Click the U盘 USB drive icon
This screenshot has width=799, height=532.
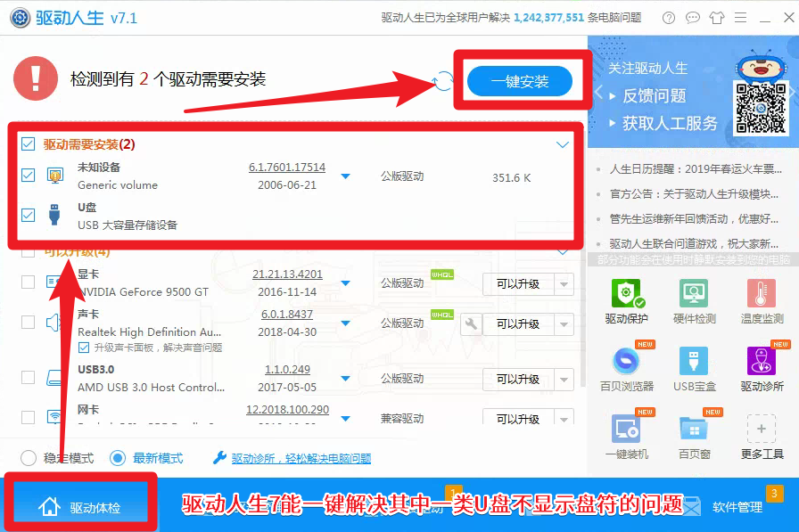(54, 215)
